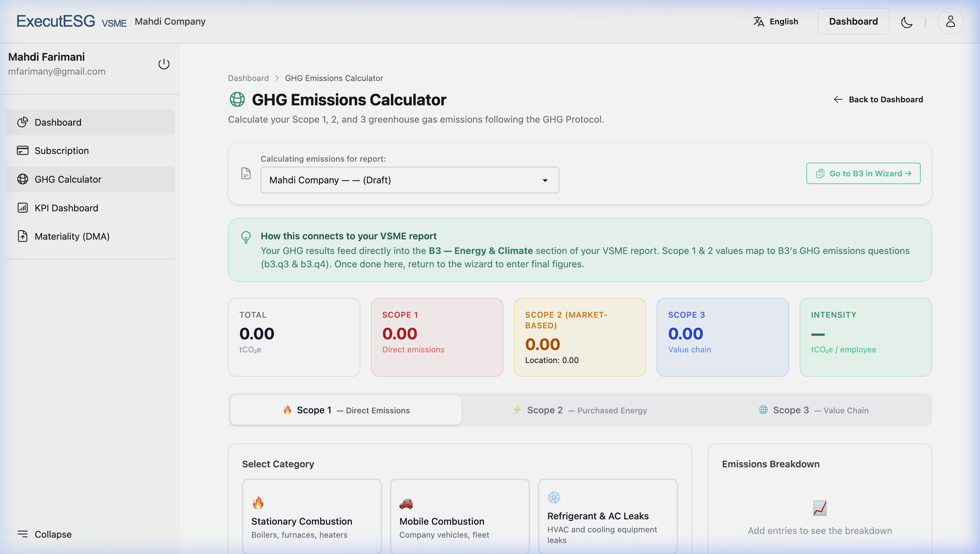Click the Go to B3 in Wizard button
This screenshot has height=554, width=980.
pos(863,173)
